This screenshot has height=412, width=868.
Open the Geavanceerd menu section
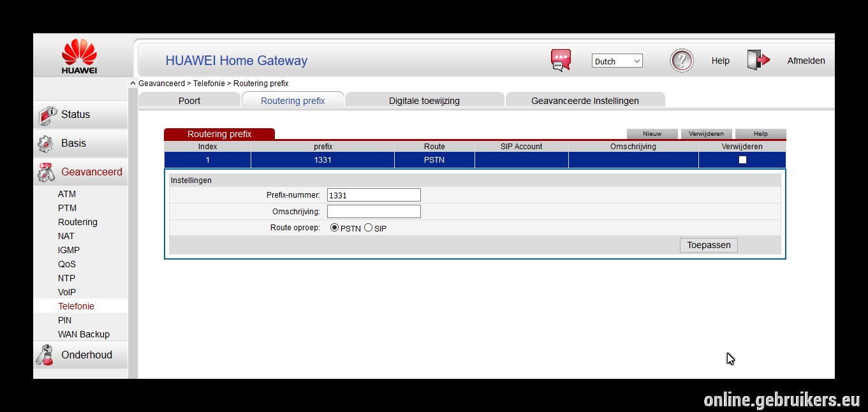coord(80,172)
